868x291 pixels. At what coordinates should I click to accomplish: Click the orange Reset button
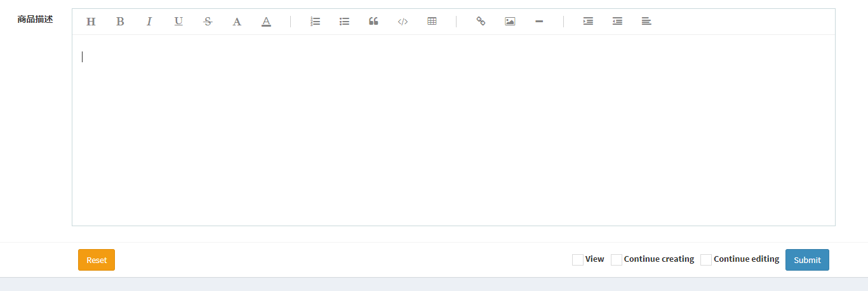coord(97,260)
